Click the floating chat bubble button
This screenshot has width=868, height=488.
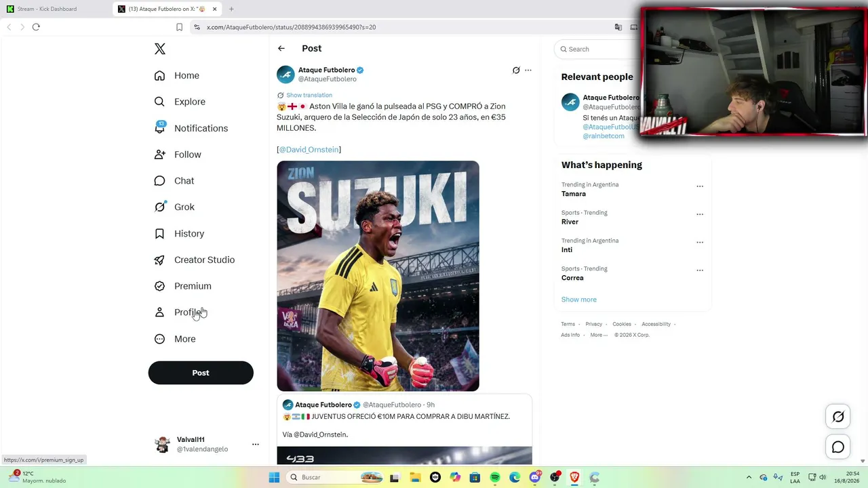click(x=838, y=447)
